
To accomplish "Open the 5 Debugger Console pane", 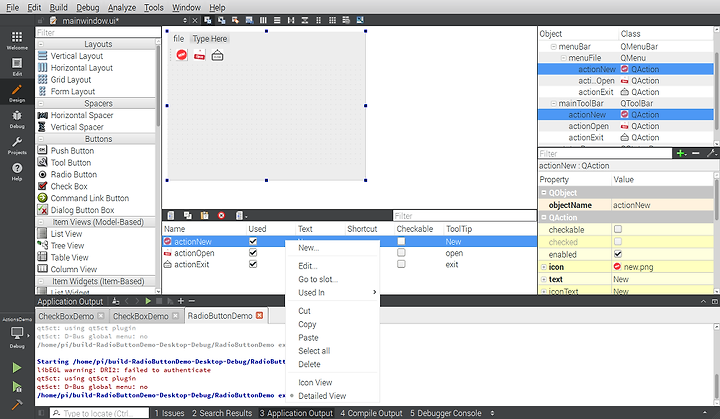I will (445, 413).
